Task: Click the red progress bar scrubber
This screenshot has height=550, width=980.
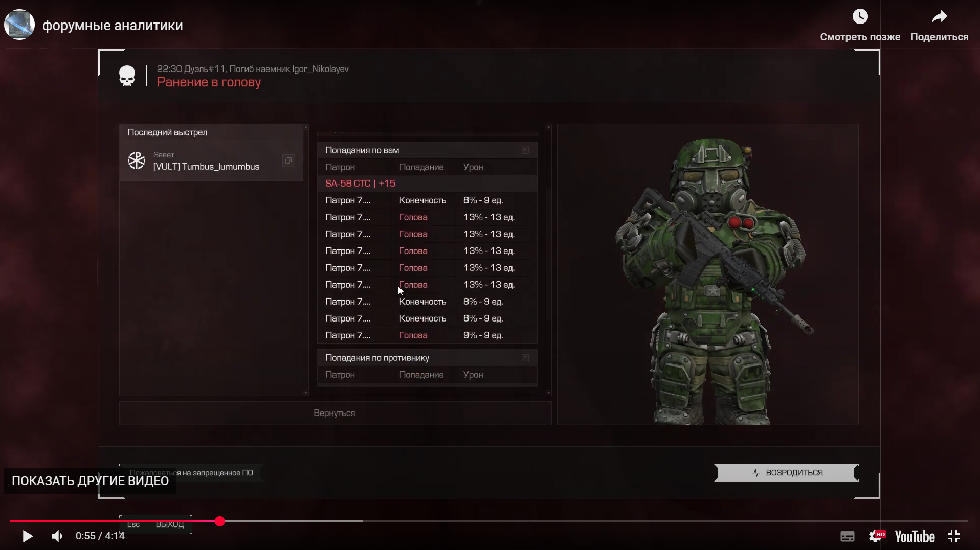Action: (x=220, y=521)
